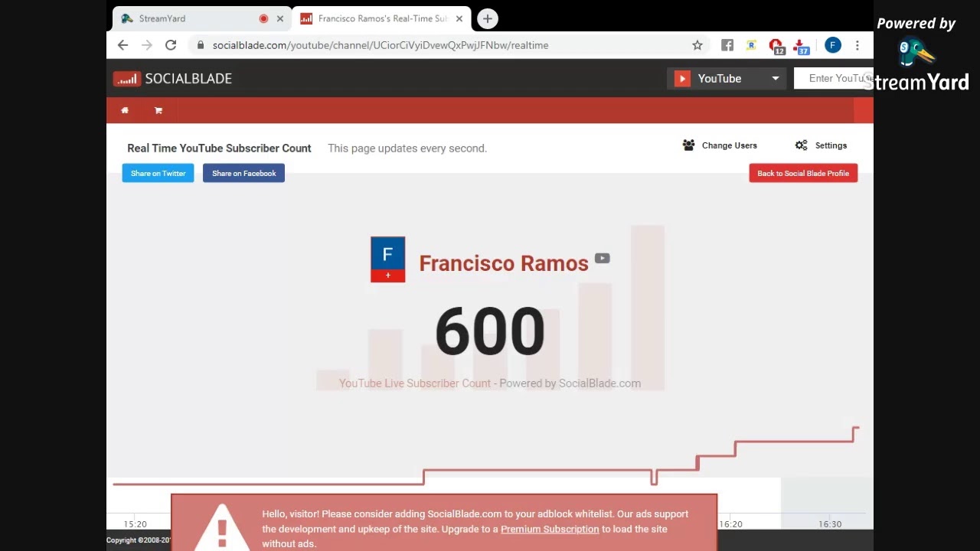Open Change Users

[x=720, y=145]
